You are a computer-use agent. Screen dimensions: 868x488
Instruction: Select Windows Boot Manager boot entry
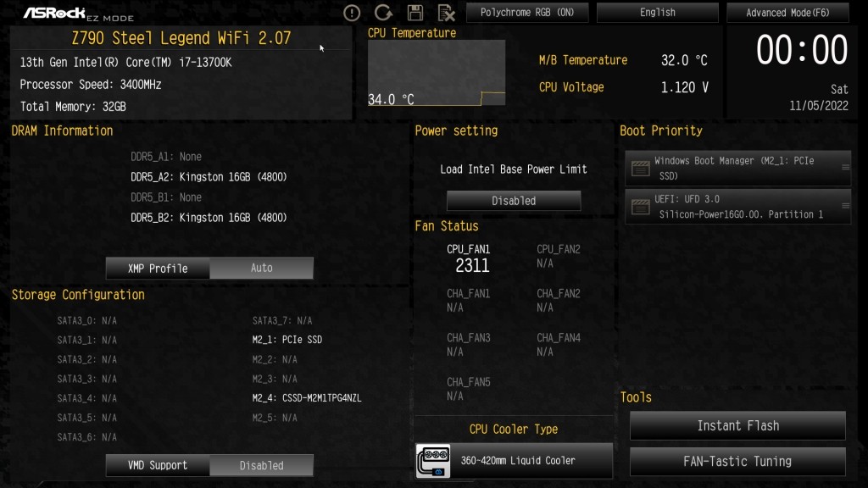click(x=738, y=169)
